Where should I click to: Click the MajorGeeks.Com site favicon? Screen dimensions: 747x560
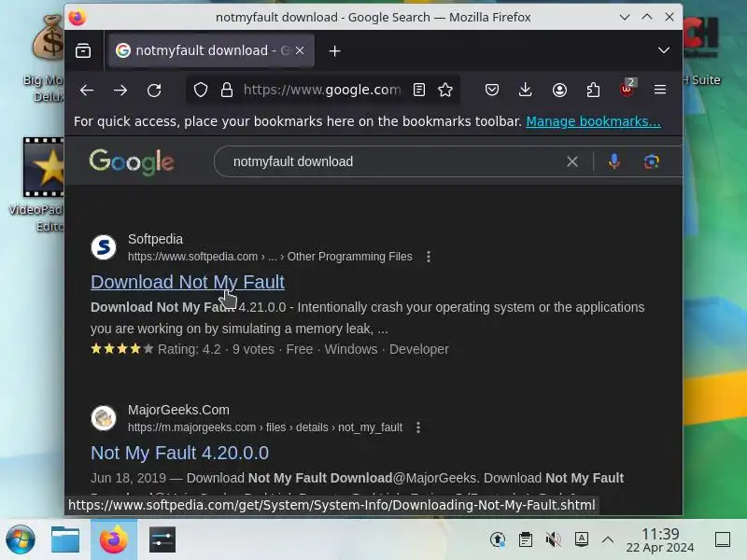[x=104, y=418]
